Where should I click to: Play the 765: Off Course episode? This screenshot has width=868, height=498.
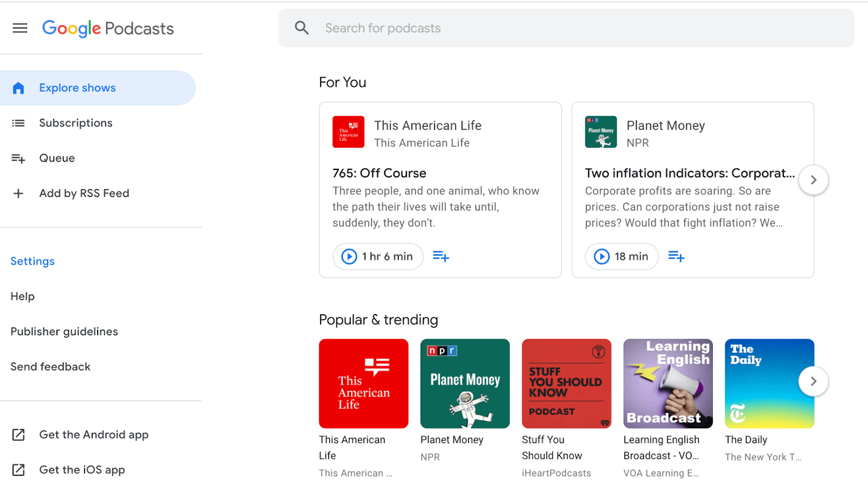pos(349,256)
